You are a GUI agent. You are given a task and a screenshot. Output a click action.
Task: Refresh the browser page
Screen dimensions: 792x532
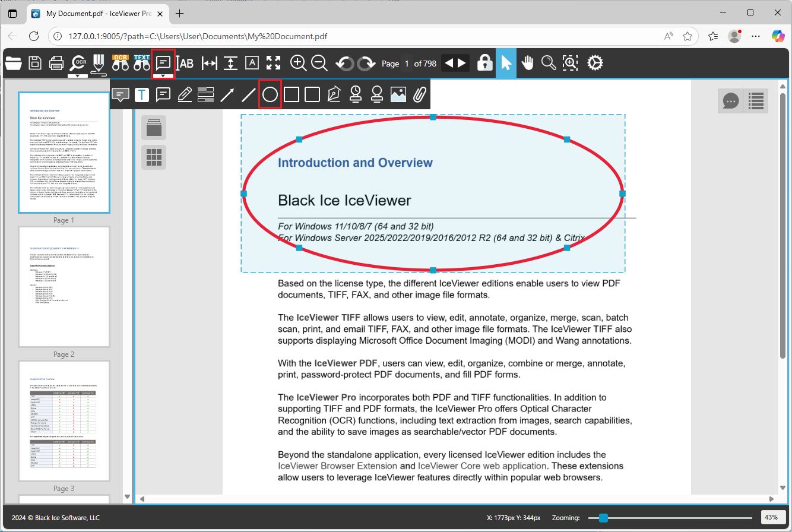[35, 36]
